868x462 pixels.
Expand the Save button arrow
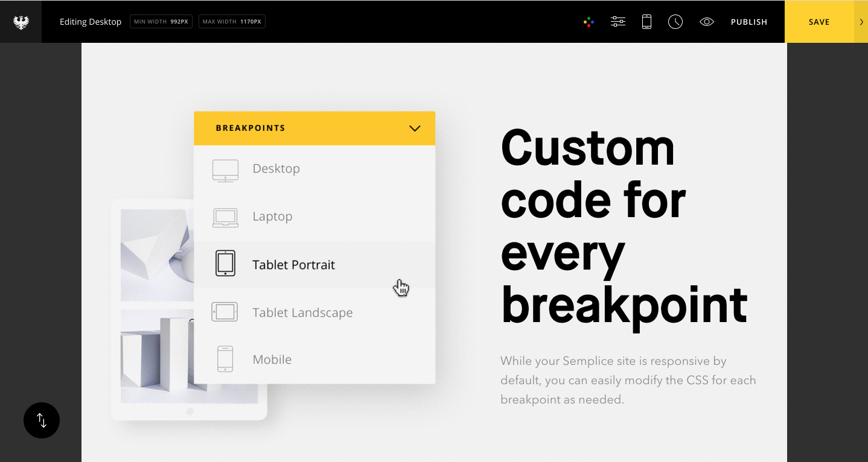point(861,21)
